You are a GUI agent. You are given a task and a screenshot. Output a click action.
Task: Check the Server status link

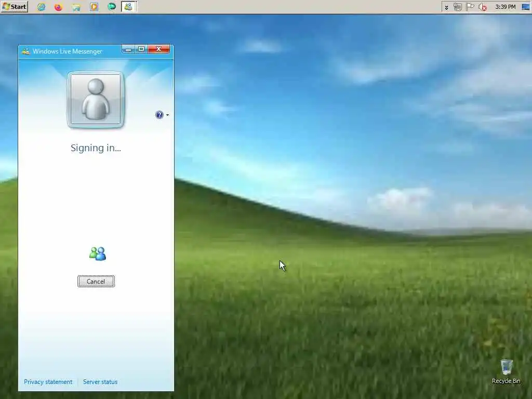(100, 382)
